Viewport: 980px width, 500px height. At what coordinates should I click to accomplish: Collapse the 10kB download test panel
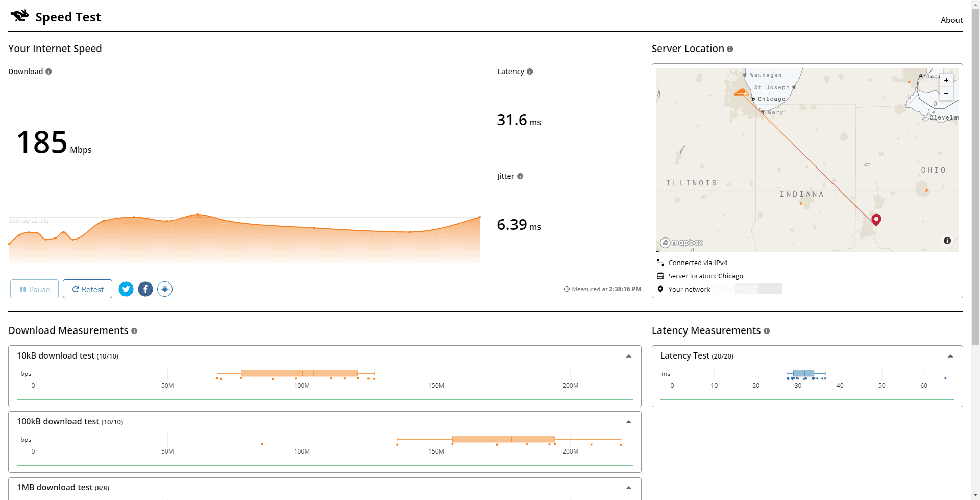(x=628, y=355)
